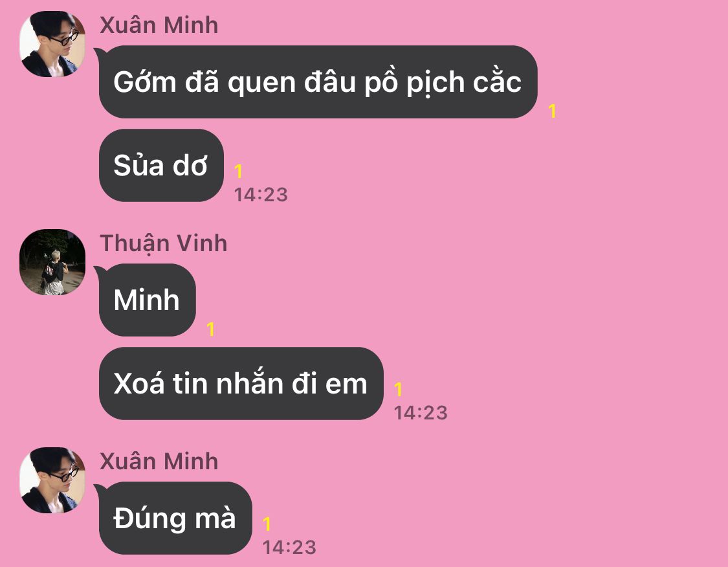728x567 pixels.
Task: Open Xuân Minh's avatar at top
Action: tap(52, 44)
